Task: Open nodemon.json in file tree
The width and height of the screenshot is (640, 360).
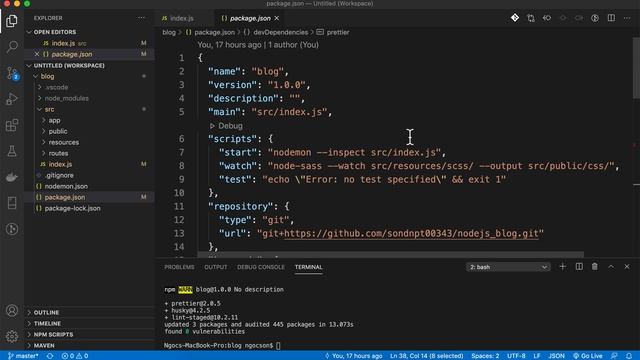Action: click(66, 186)
